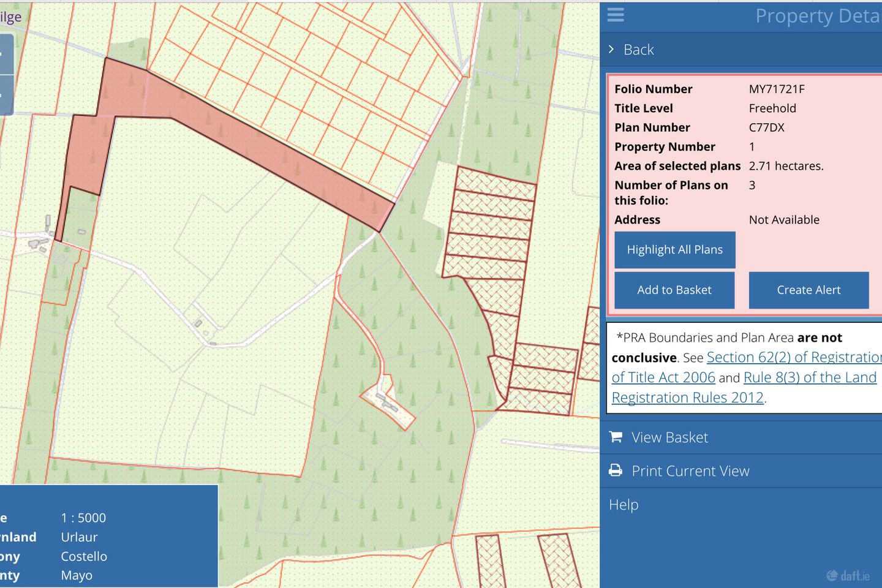
Task: Click the printer icon for Print Current View
Action: point(616,470)
